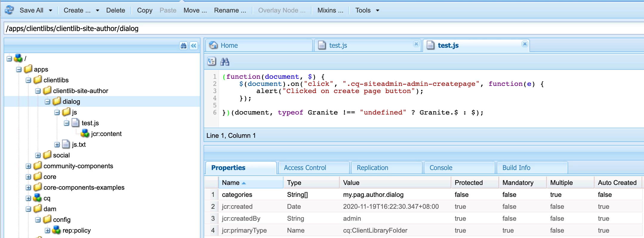
Task: Expand the js.txt node
Action: point(57,144)
